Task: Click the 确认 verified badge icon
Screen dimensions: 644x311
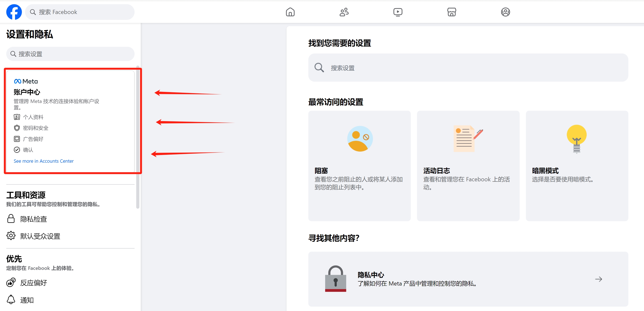Action: (17, 150)
